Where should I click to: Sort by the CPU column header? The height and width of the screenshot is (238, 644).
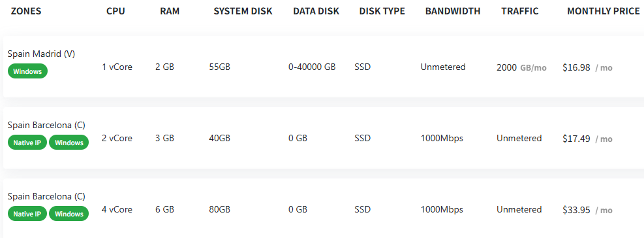click(x=115, y=12)
